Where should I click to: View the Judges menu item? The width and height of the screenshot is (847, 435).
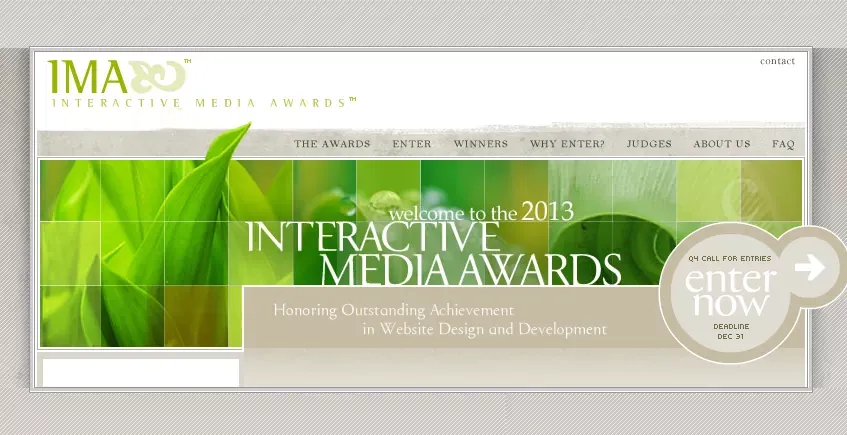pyautogui.click(x=649, y=144)
